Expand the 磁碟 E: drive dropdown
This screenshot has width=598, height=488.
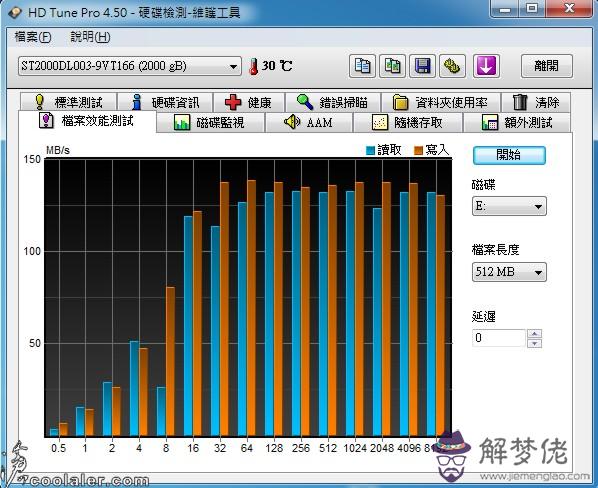509,206
